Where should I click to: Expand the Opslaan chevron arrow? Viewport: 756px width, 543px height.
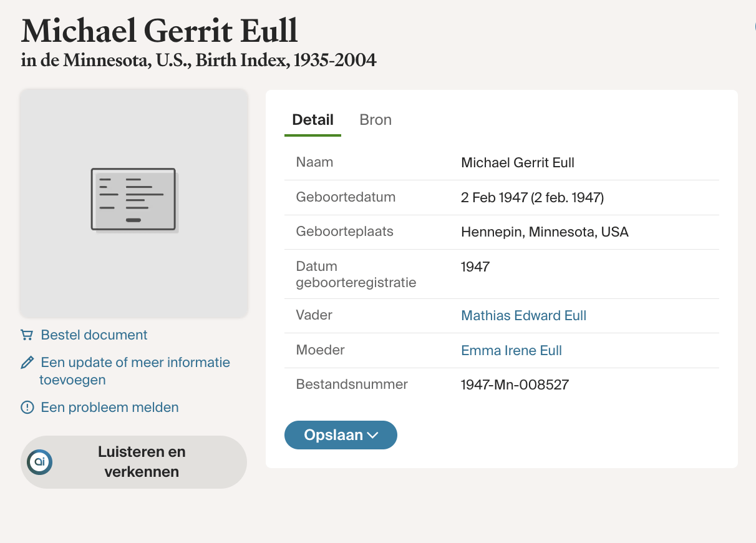click(373, 436)
